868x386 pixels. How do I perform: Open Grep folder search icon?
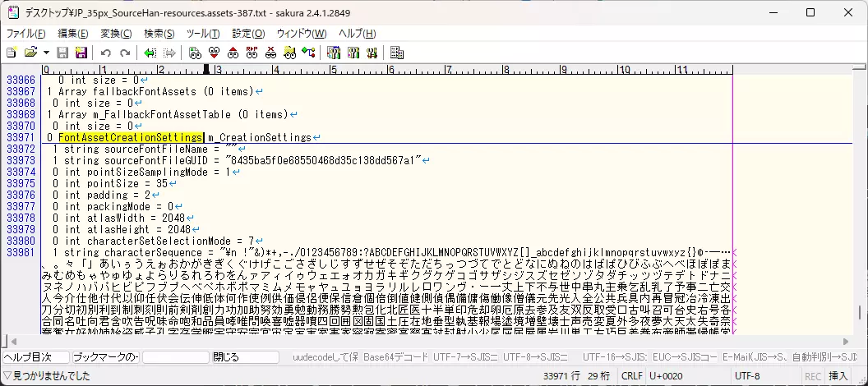click(289, 53)
